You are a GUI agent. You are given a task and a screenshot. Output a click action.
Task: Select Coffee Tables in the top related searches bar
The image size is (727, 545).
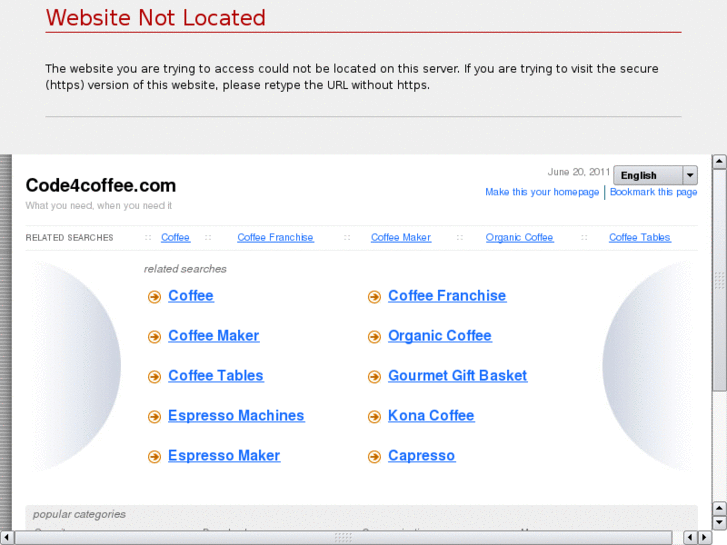pyautogui.click(x=639, y=237)
